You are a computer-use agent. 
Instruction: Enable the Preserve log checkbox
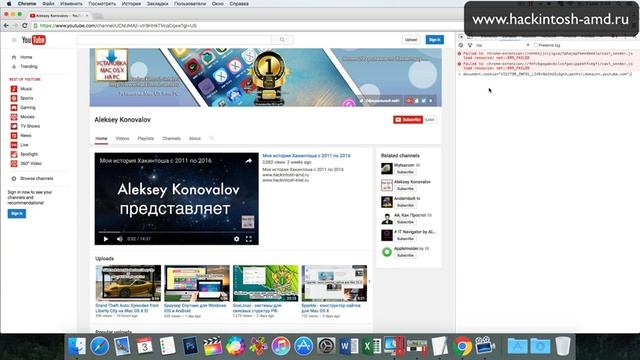click(536, 45)
